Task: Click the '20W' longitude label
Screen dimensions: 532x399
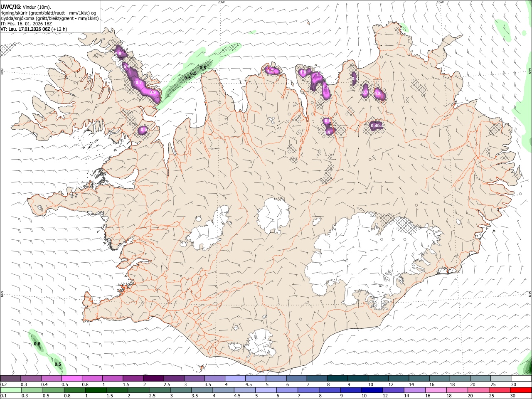Action: (221, 2)
